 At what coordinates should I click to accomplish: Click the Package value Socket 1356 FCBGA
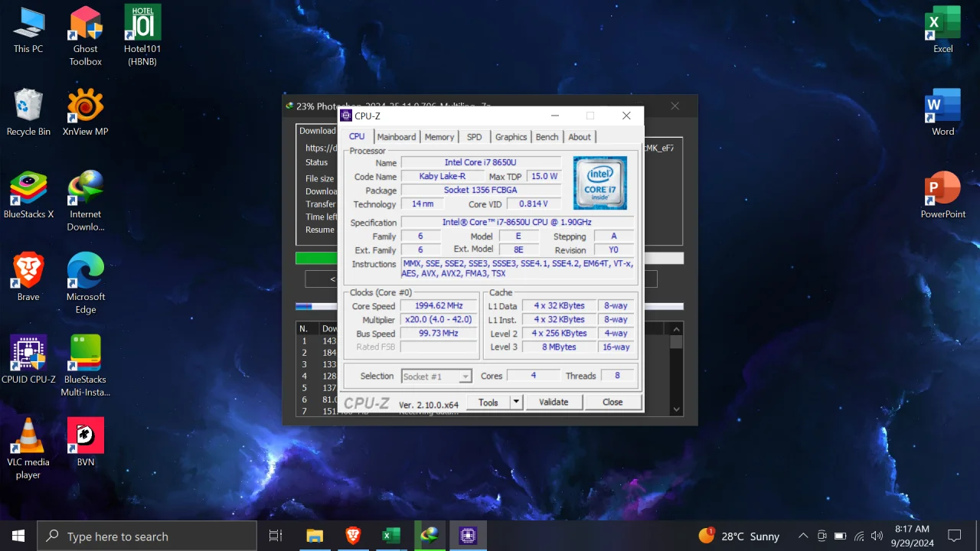[x=480, y=191]
